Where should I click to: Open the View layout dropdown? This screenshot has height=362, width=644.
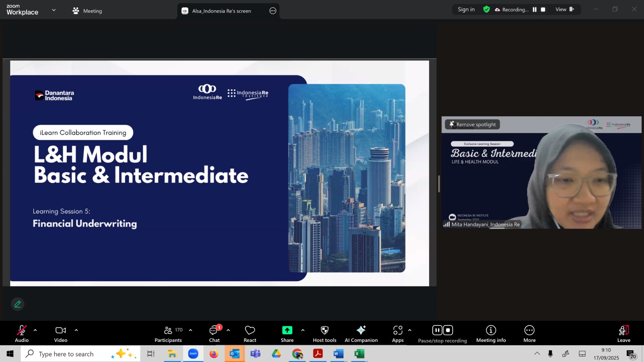pos(565,10)
